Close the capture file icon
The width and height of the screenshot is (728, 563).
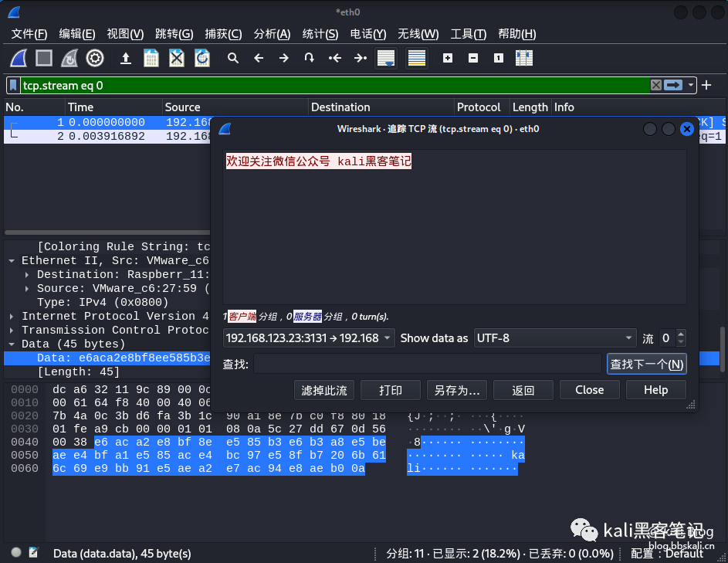[177, 58]
